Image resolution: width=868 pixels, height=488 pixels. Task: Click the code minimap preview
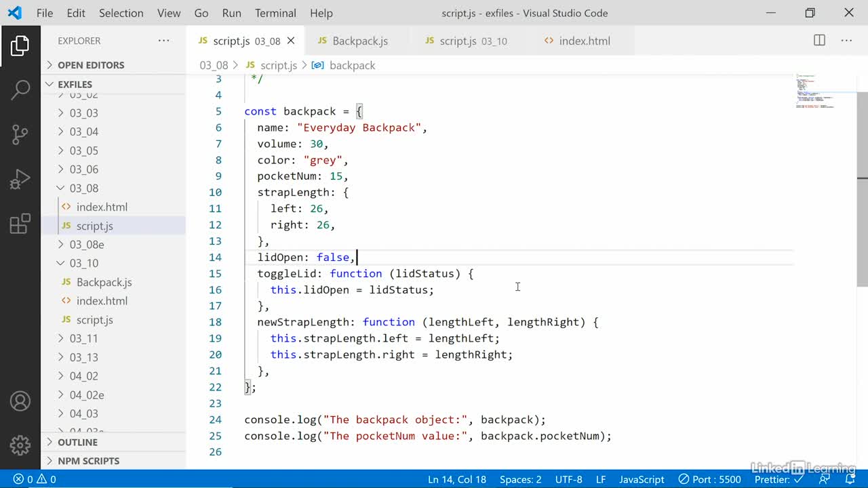pos(814,91)
